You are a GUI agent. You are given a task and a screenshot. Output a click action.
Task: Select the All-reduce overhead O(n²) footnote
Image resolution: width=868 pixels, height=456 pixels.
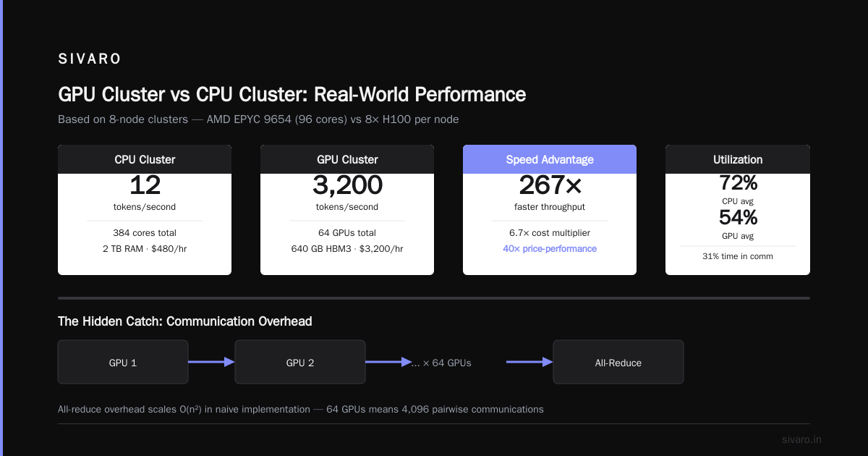pyautogui.click(x=301, y=409)
